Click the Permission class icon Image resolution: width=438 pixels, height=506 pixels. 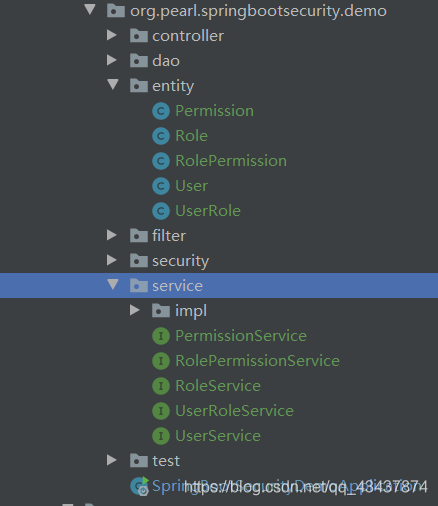161,111
